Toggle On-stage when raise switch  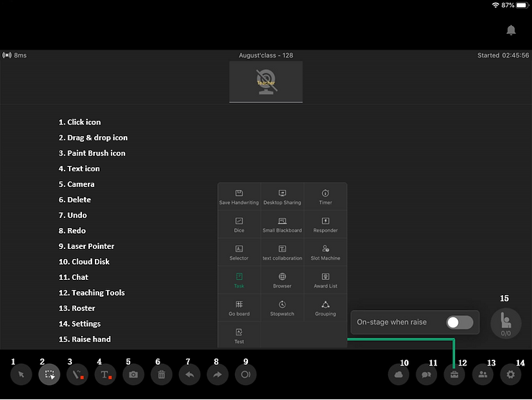tap(459, 322)
